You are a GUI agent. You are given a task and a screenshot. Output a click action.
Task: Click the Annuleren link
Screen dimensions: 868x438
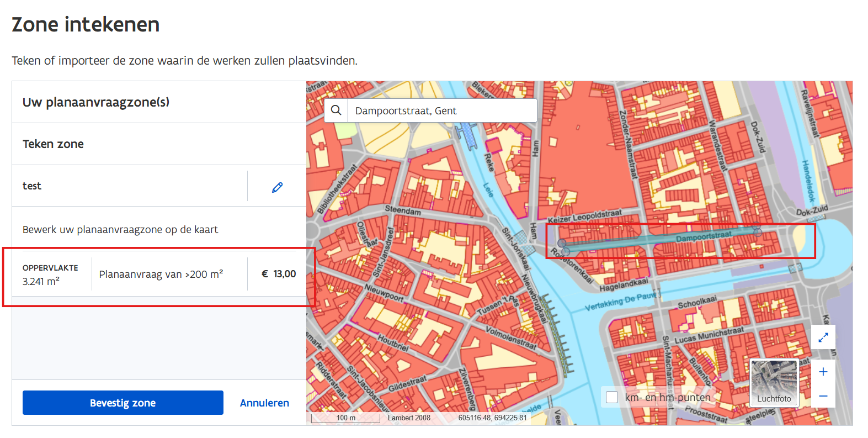click(x=264, y=403)
